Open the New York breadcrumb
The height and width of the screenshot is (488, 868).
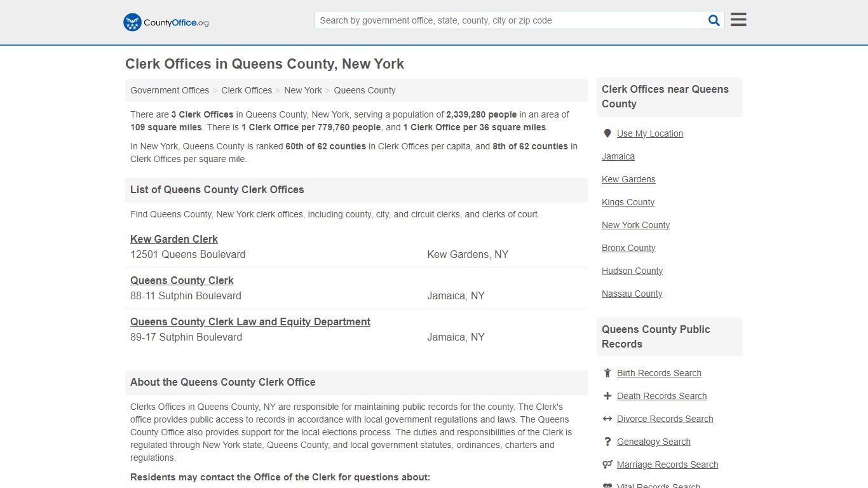[x=303, y=90]
